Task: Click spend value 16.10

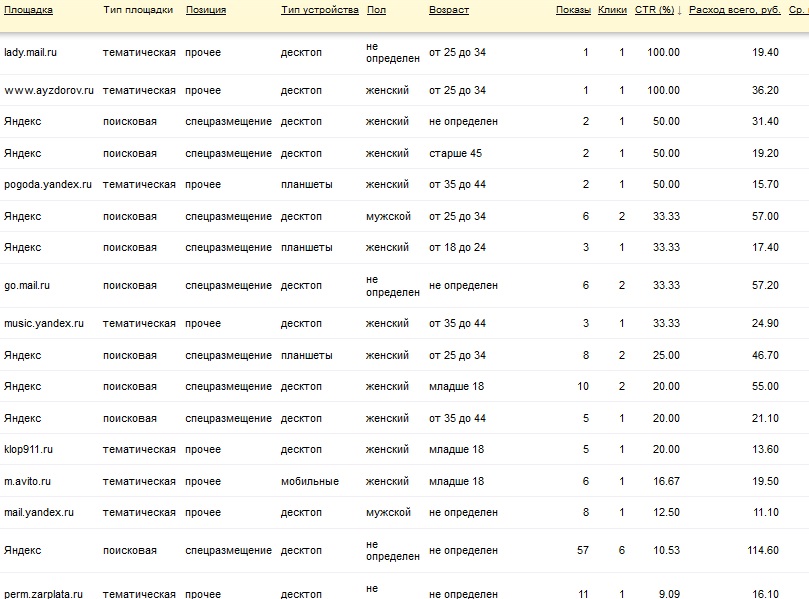Action: (x=765, y=594)
